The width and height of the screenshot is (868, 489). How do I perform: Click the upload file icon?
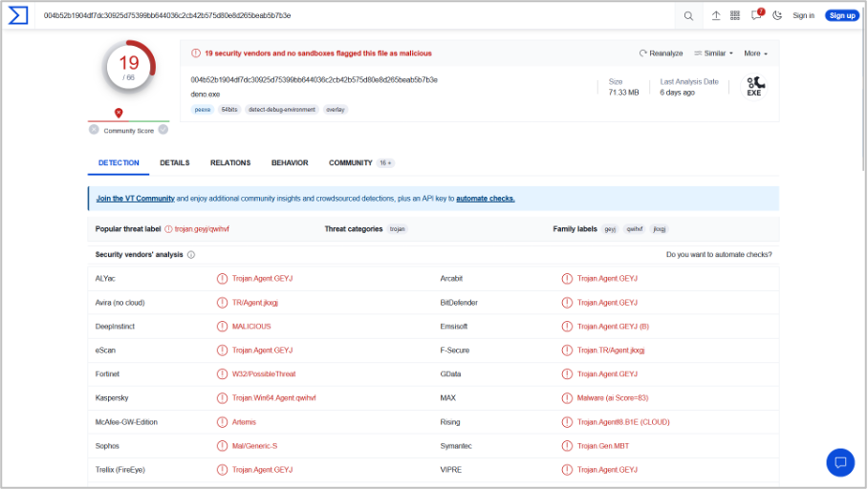tap(716, 15)
